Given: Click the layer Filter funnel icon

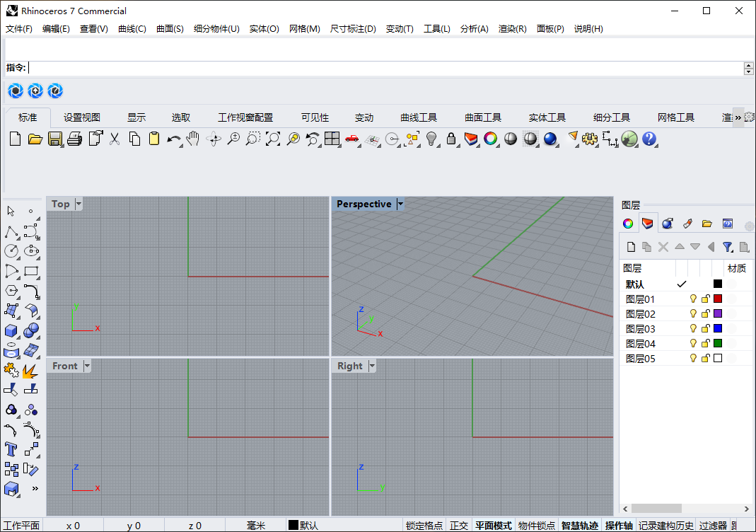Looking at the screenshot, I should coord(728,247).
